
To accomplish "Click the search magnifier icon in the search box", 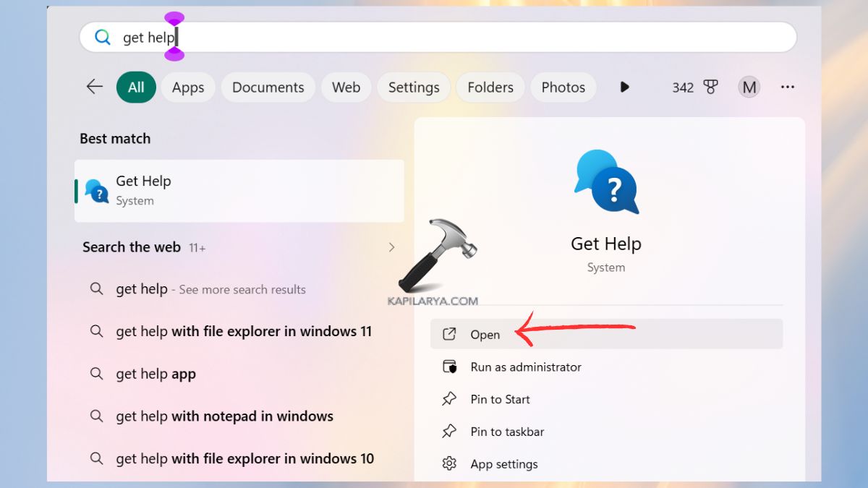I will click(101, 36).
